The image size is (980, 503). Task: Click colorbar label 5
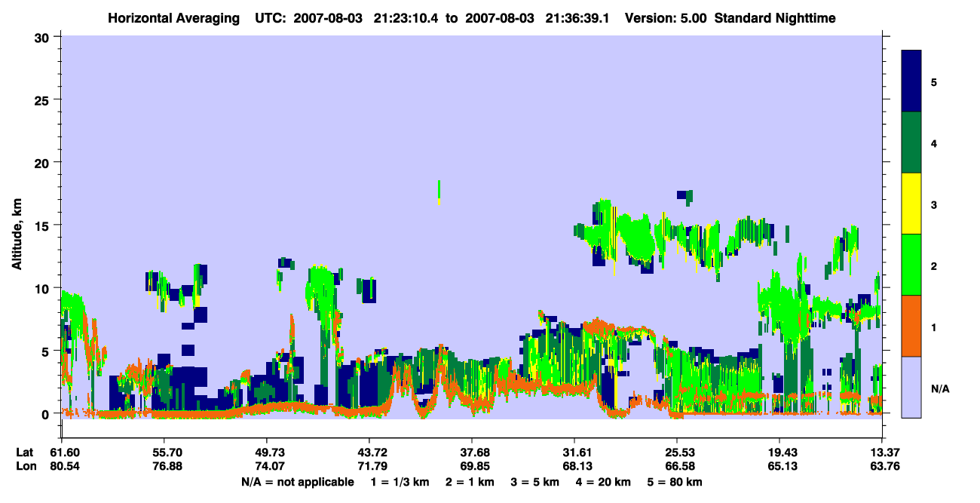(934, 81)
